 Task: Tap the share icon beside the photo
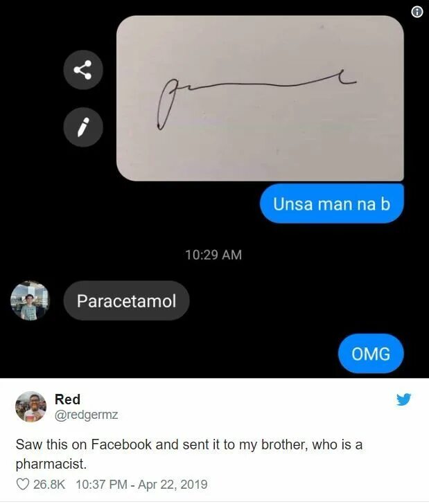point(83,70)
